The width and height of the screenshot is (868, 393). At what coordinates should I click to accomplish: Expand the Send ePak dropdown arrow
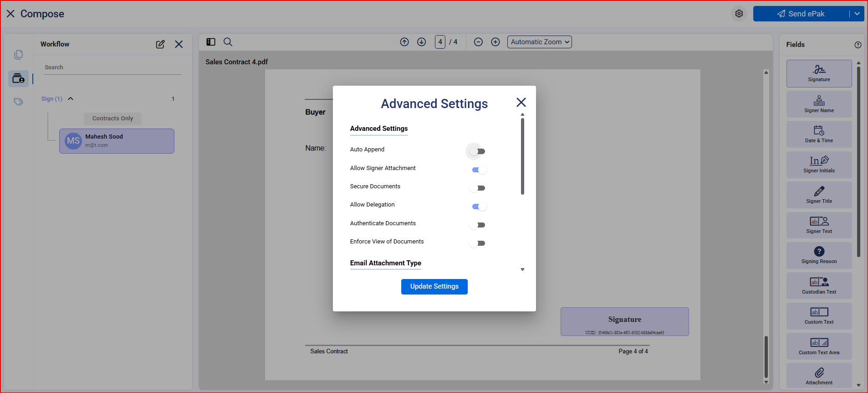click(857, 14)
